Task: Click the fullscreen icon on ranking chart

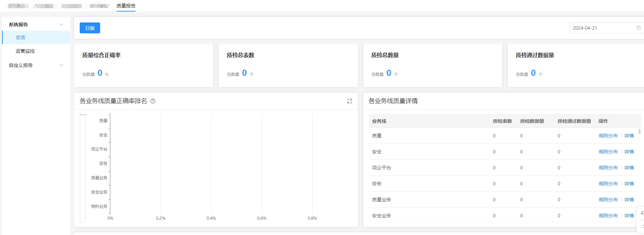Action: click(349, 101)
